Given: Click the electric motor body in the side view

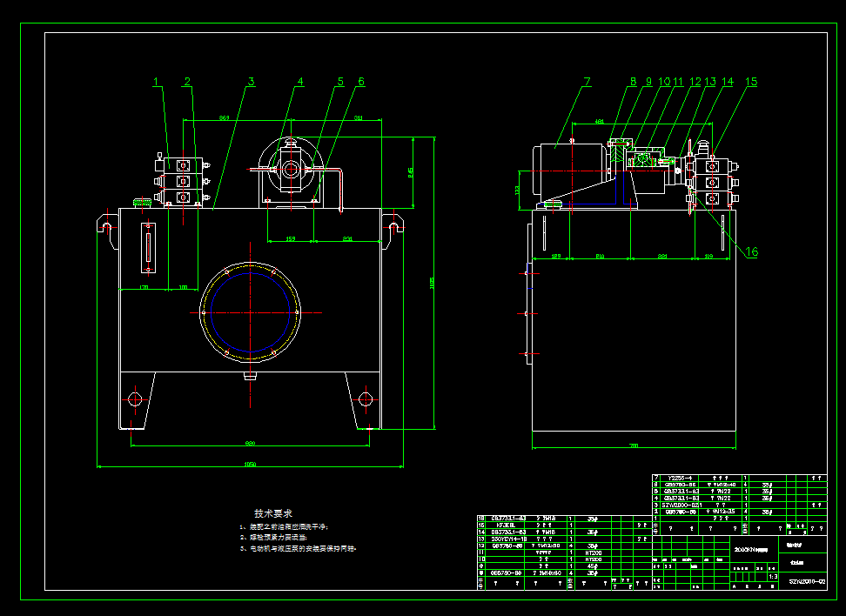Looking at the screenshot, I should point(571,170).
